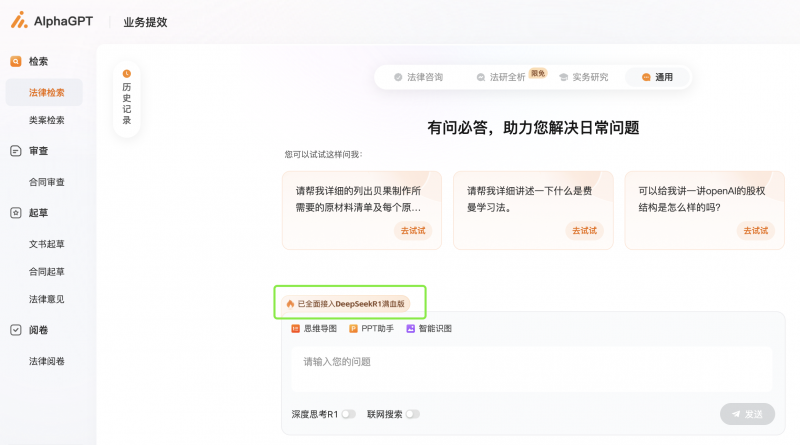
Task: Click the 起草 drafting star icon
Action: pyautogui.click(x=15, y=213)
